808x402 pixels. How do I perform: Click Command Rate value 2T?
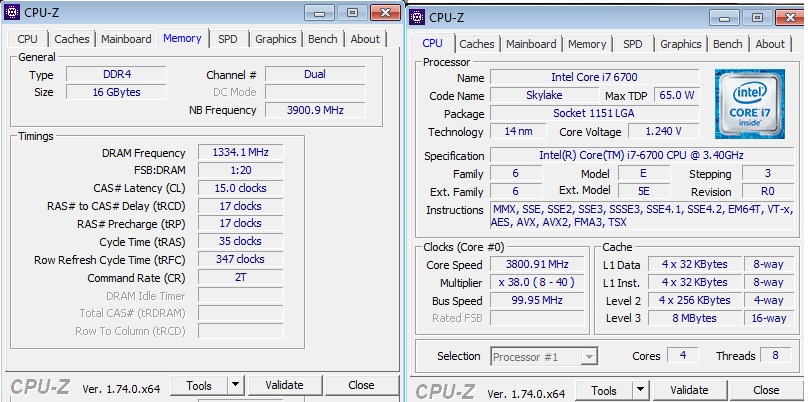coord(241,277)
